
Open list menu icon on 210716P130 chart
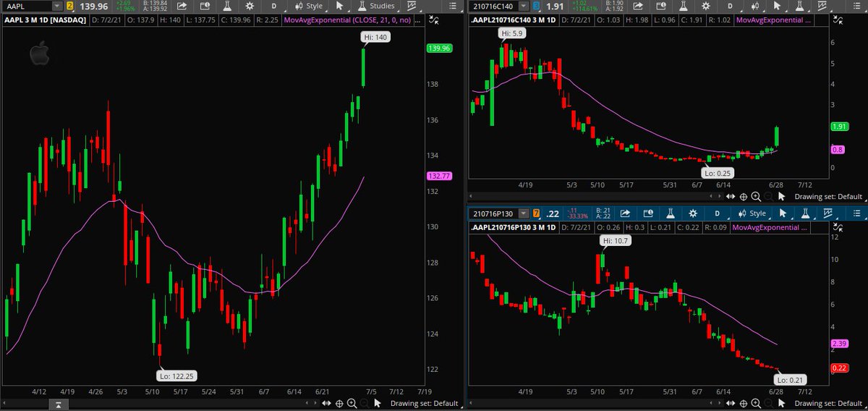point(856,213)
